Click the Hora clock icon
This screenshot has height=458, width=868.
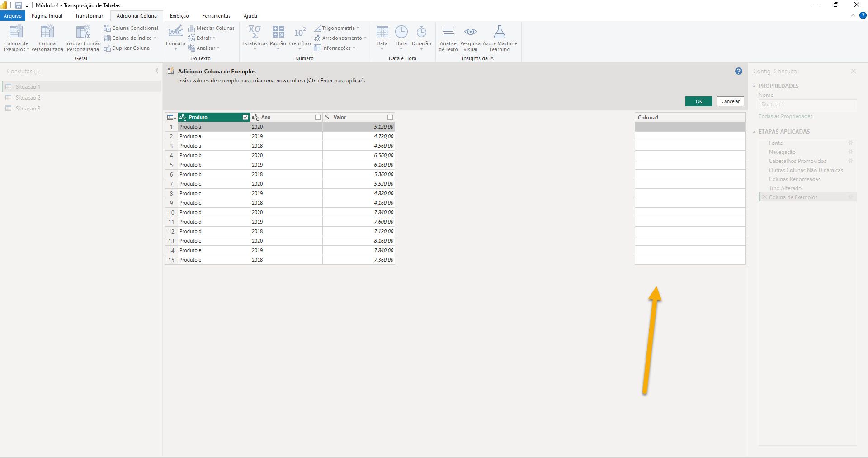click(x=401, y=32)
